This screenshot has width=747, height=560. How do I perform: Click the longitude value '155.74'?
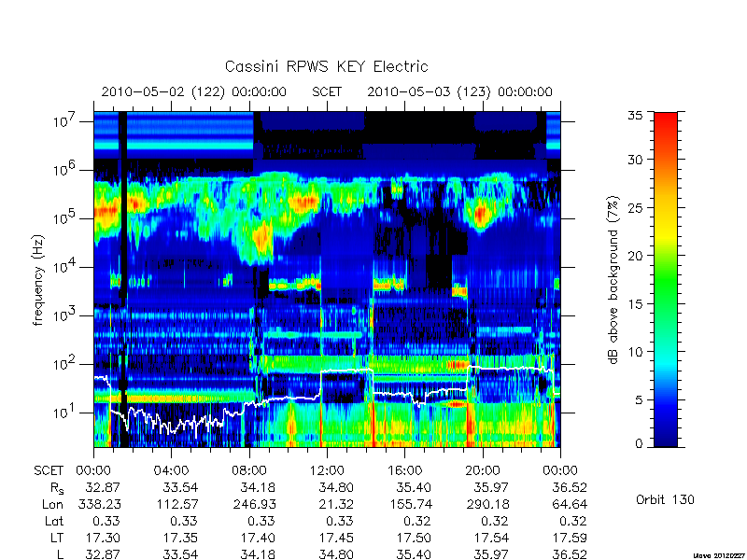click(410, 504)
